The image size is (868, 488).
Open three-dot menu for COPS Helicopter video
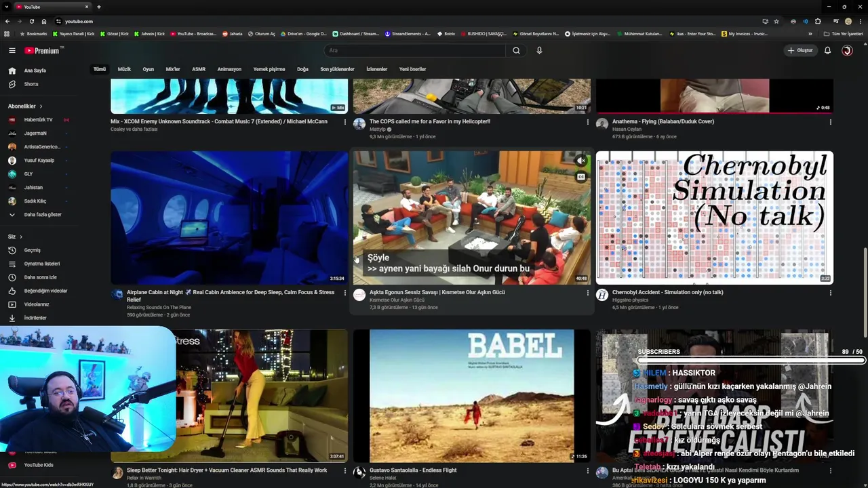coord(587,122)
